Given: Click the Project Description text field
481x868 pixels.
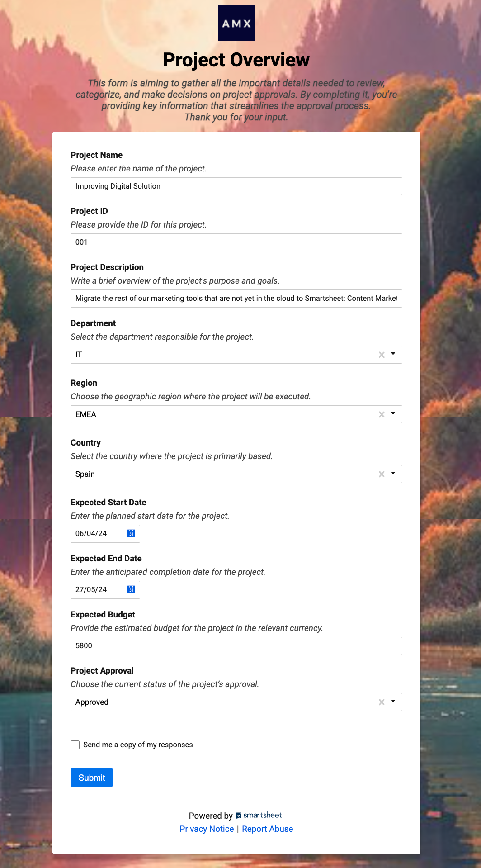Looking at the screenshot, I should click(x=236, y=299).
